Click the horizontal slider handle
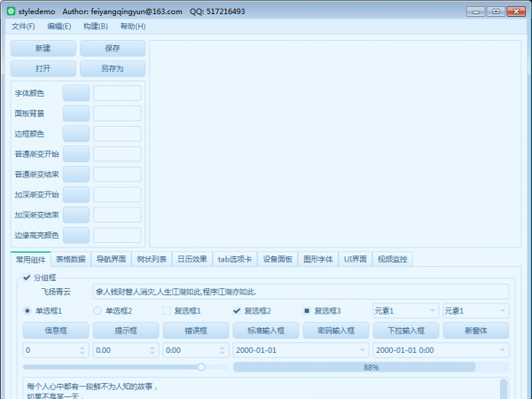Viewport: 532px width, 399px height. (201, 366)
